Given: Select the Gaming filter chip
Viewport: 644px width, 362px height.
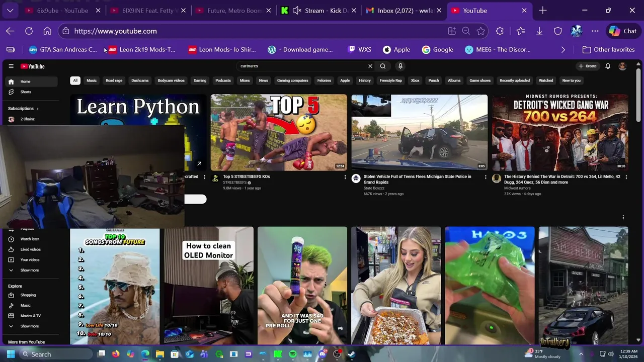Looking at the screenshot, I should coord(200,80).
